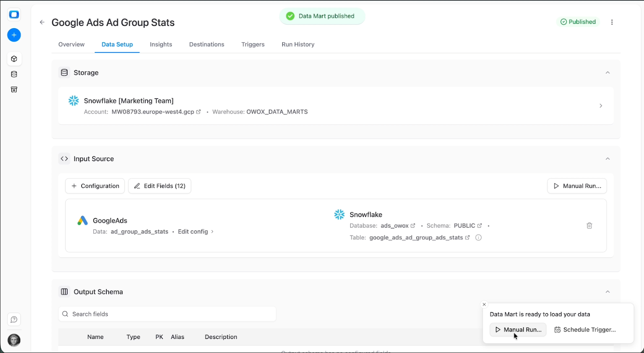644x353 pixels.
Task: Click the Name column header
Action: 95,337
